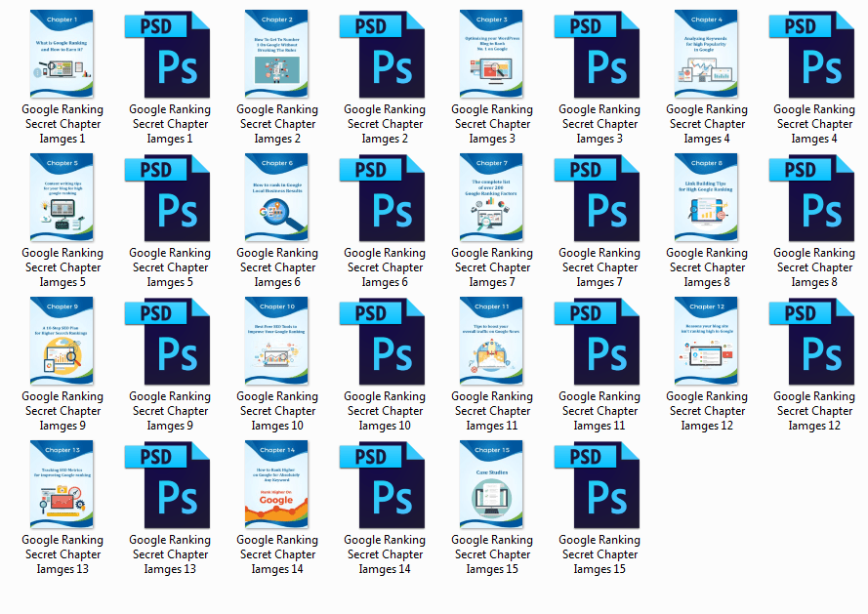
Task: Select the PSD file icon for Chapter Iamges 15
Action: pos(599,485)
